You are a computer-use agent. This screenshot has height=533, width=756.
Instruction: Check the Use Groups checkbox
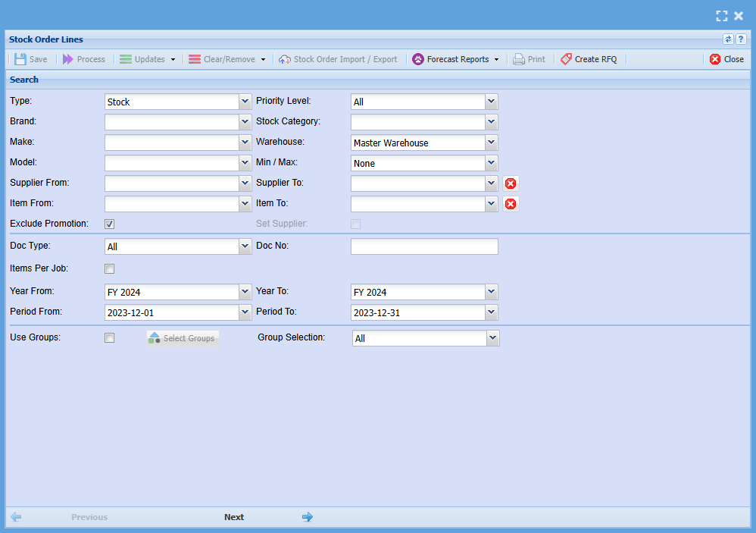(x=110, y=338)
